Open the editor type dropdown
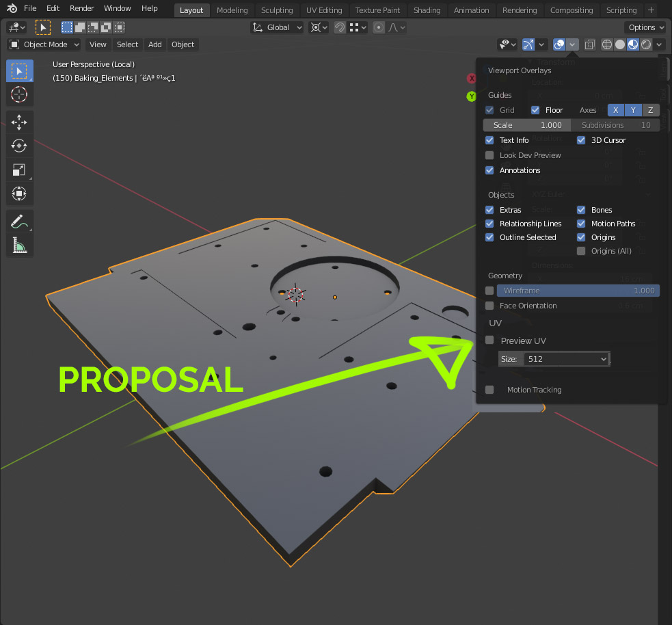The height and width of the screenshot is (625, 672). [x=16, y=27]
